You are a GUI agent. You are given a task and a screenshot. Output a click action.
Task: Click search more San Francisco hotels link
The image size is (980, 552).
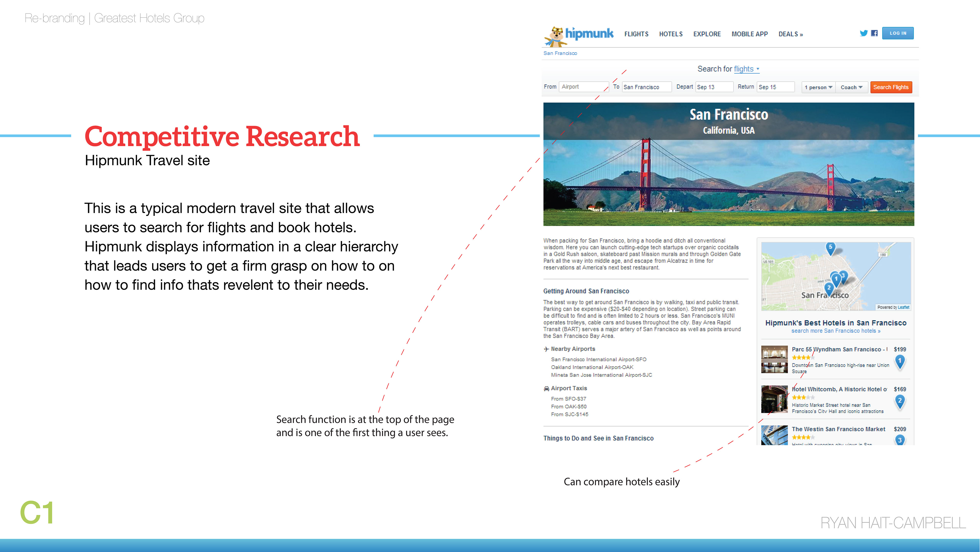point(836,331)
